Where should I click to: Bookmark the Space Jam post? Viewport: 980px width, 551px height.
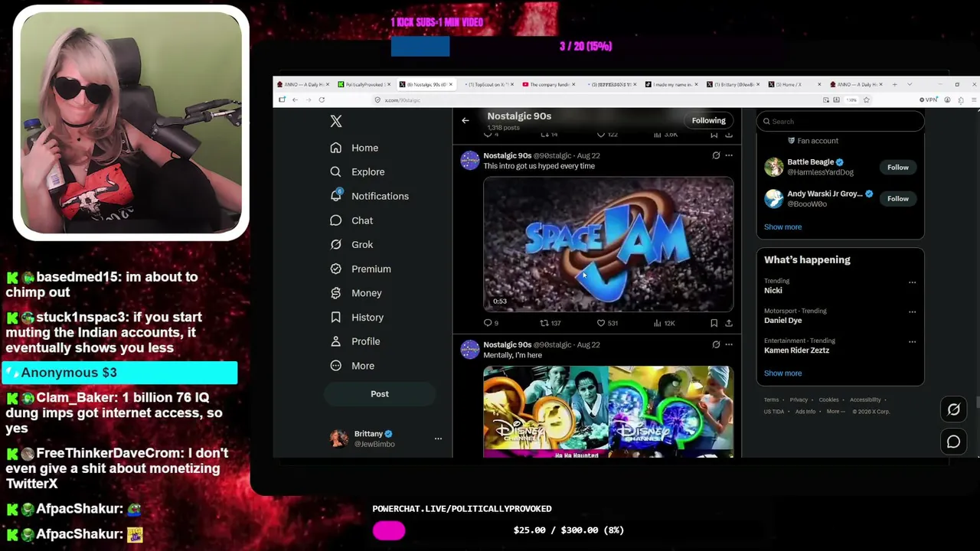[714, 323]
